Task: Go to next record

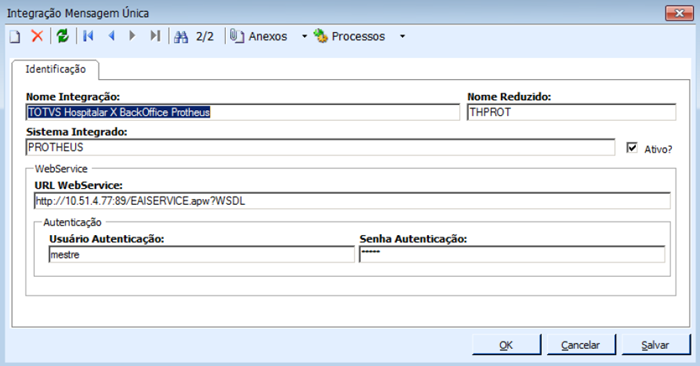Action: [x=132, y=36]
